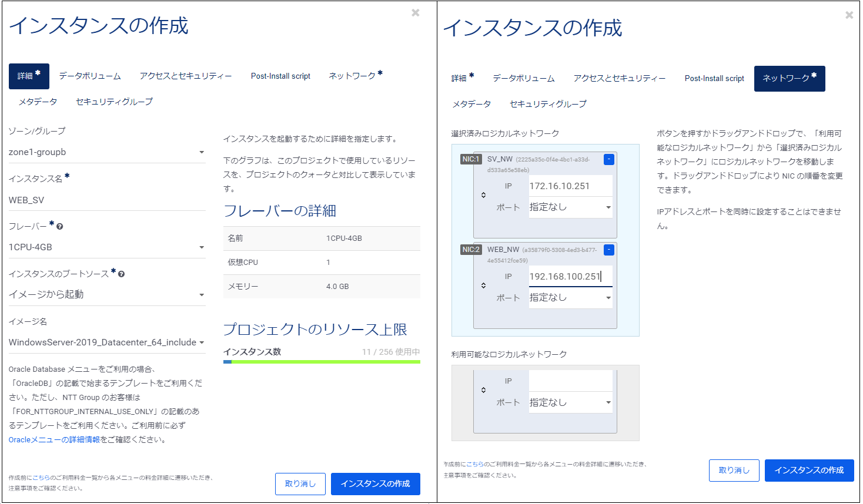
Task: Close the right dialog with X
Action: tap(849, 15)
